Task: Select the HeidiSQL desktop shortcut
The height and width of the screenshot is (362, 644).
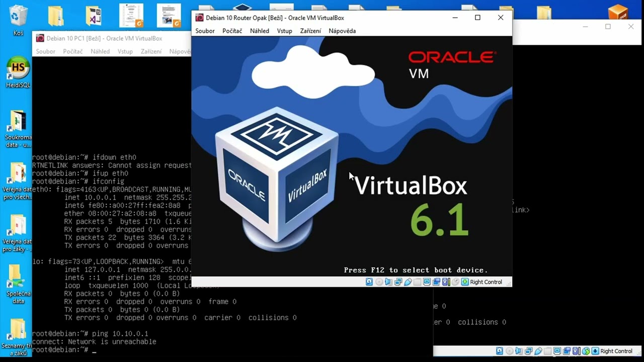Action: (18, 73)
